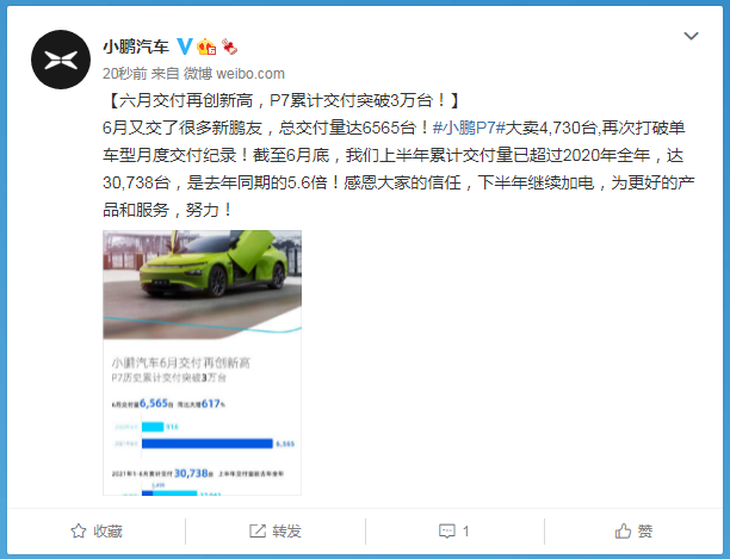The height and width of the screenshot is (559, 730).
Task: Open the 20秒前 timestamp permalink
Action: 124,74
